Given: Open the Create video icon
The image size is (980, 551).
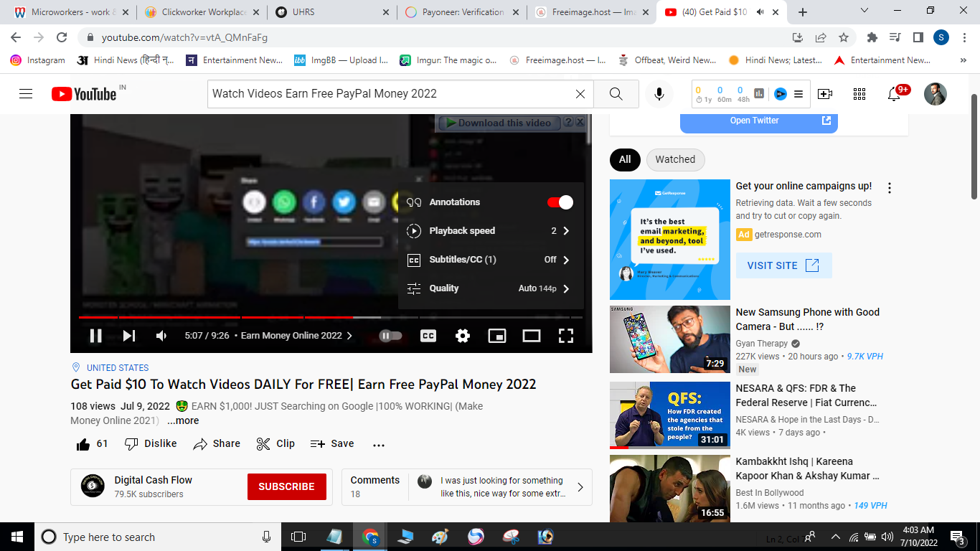Looking at the screenshot, I should pyautogui.click(x=825, y=94).
